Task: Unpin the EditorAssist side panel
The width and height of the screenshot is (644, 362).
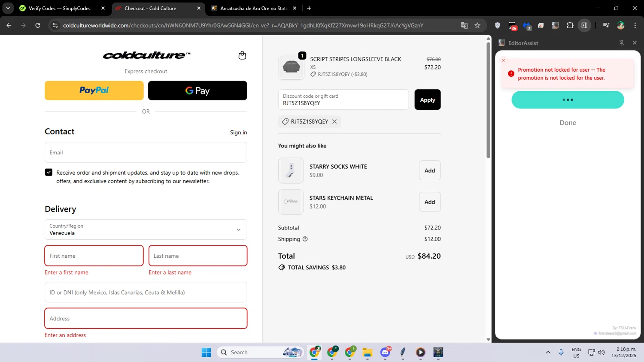Action: pos(622,43)
